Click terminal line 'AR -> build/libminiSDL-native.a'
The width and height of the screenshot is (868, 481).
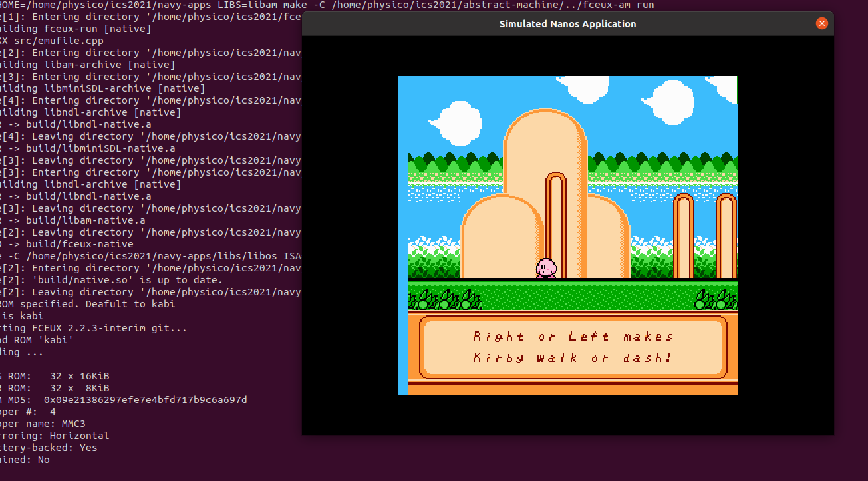88,148
